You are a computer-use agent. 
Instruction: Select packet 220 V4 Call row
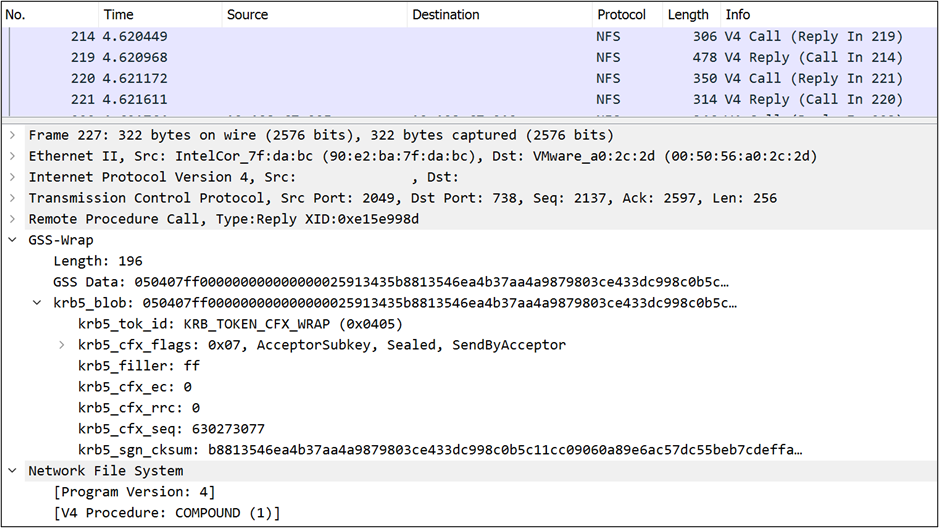click(470, 78)
